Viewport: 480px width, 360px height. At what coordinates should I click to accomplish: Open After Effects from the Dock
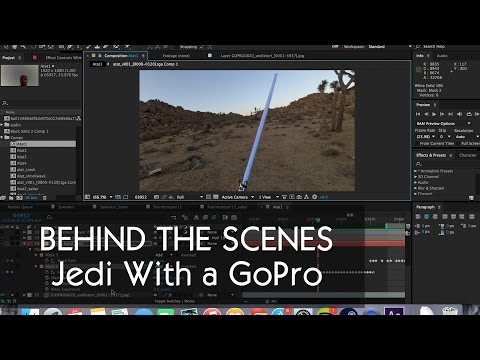[x=394, y=311]
